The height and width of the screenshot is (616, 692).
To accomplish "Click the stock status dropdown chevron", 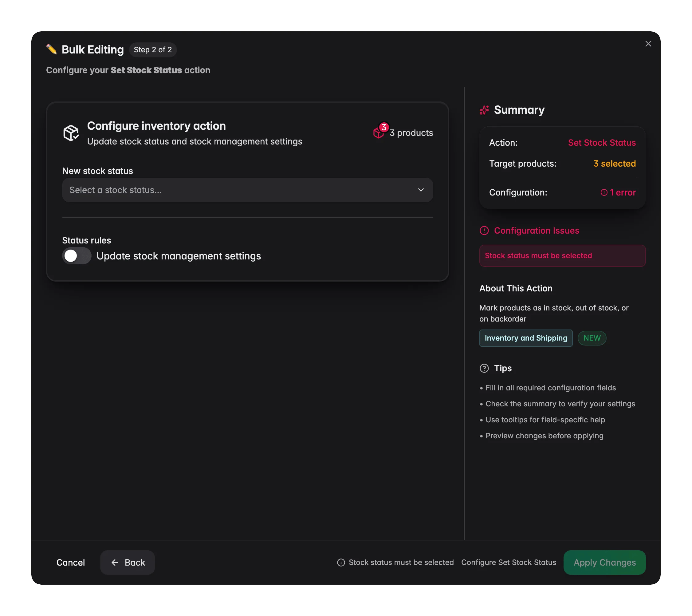I will 421,190.
